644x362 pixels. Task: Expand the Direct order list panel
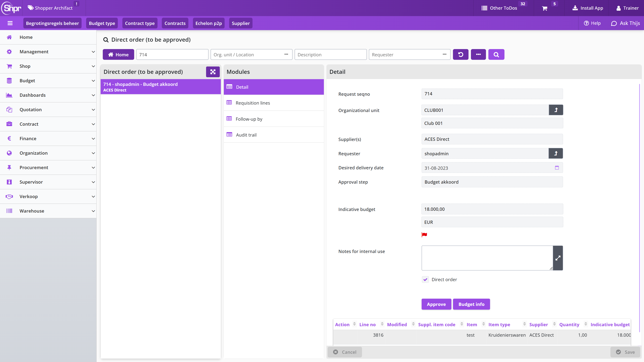(213, 72)
